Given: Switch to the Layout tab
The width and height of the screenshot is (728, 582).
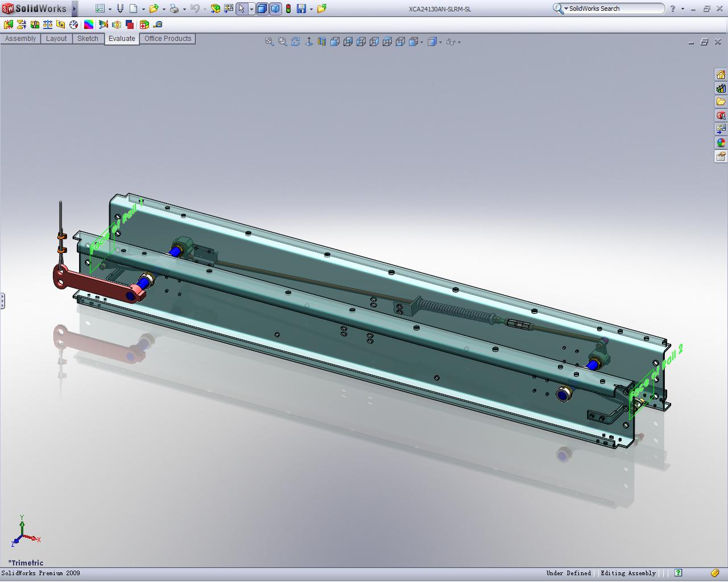Looking at the screenshot, I should click(x=56, y=39).
